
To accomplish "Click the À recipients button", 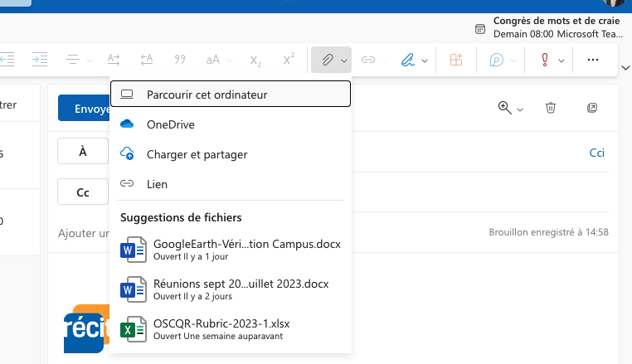I will [x=83, y=151].
